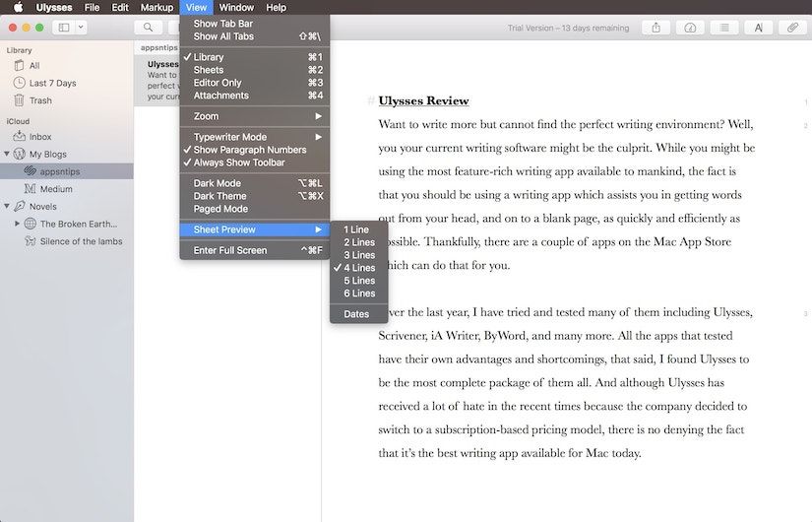
Task: Collapse the My Blogs group
Action: tap(7, 155)
